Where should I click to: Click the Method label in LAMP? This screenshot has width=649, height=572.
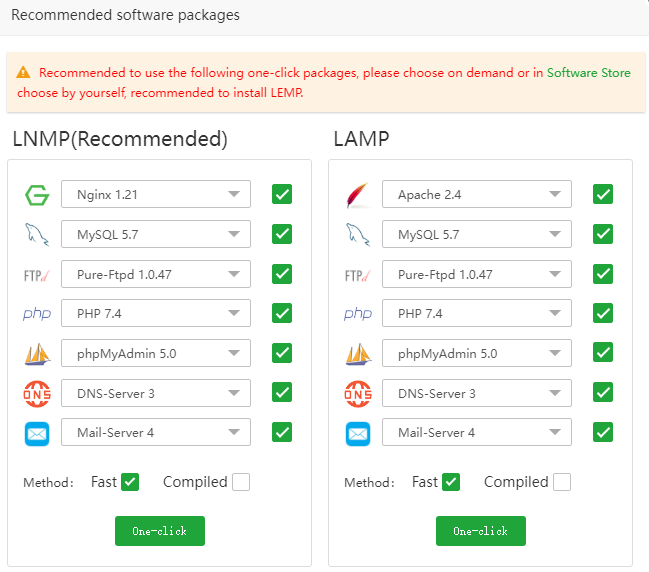(369, 483)
